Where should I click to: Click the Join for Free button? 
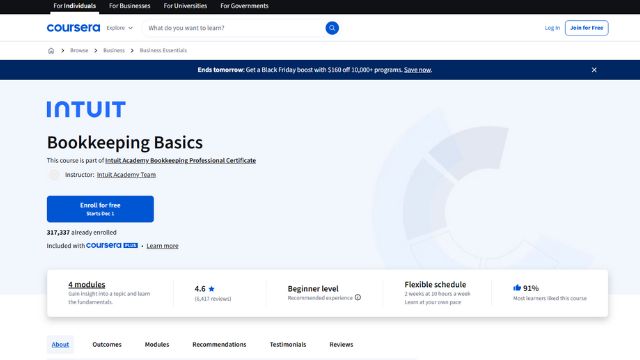point(587,28)
